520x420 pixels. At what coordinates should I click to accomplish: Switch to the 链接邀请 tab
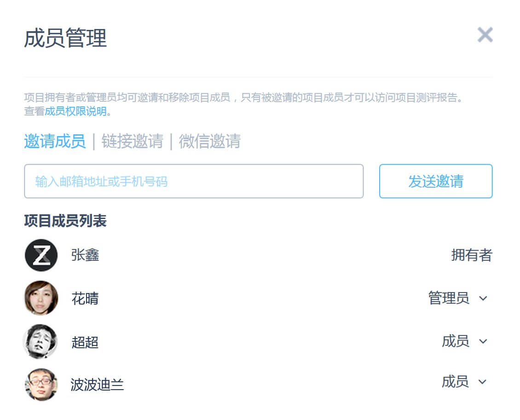pyautogui.click(x=133, y=141)
